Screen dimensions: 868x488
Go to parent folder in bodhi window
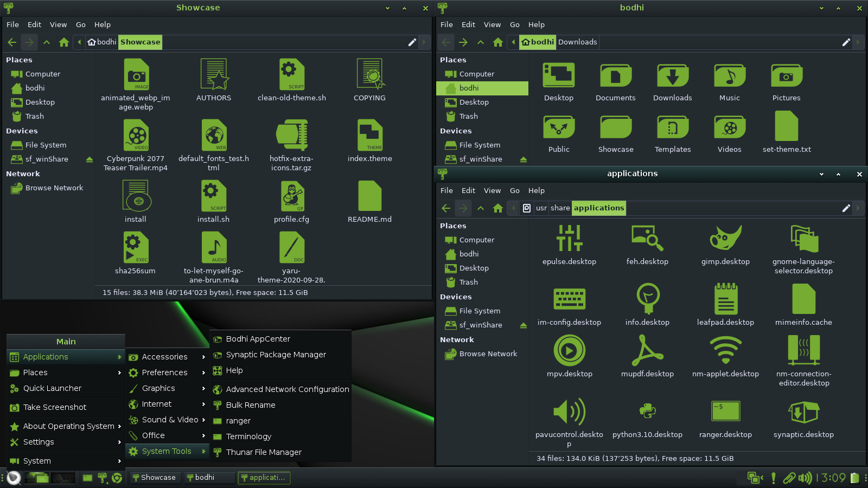coord(481,42)
